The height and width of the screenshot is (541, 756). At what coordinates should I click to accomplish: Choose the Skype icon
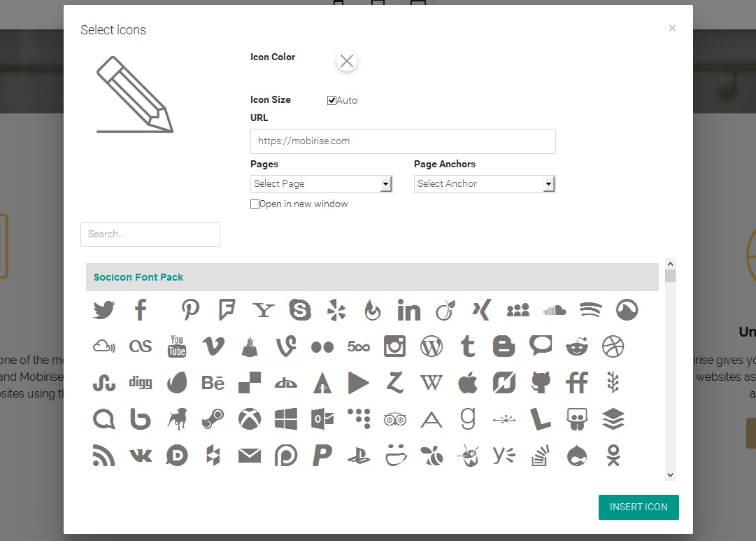(300, 309)
